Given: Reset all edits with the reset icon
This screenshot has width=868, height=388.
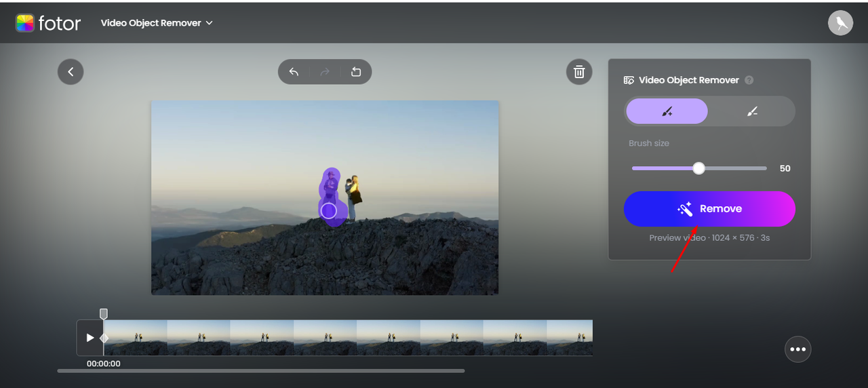Looking at the screenshot, I should pos(356,72).
